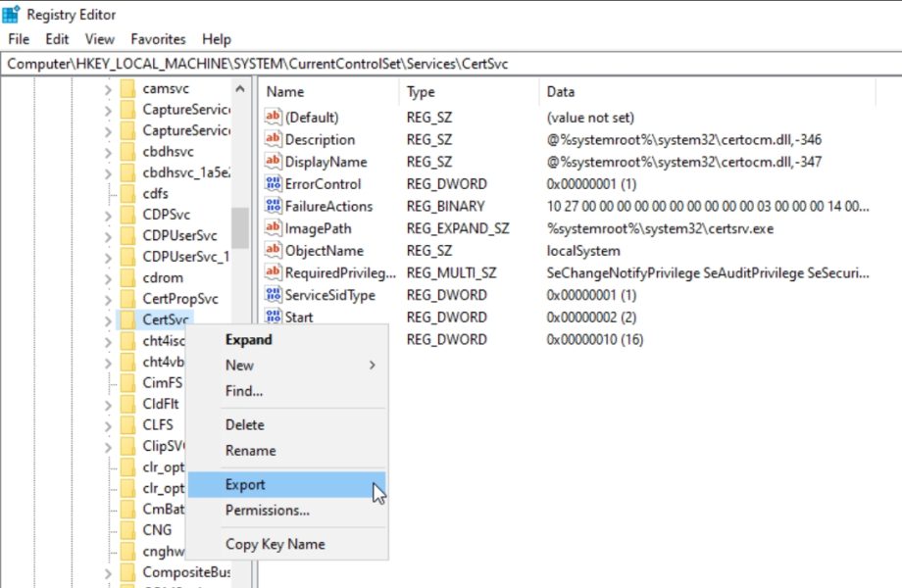Click the Registry Editor icon in title bar
Screen dimensions: 902x588
pyautogui.click(x=11, y=14)
